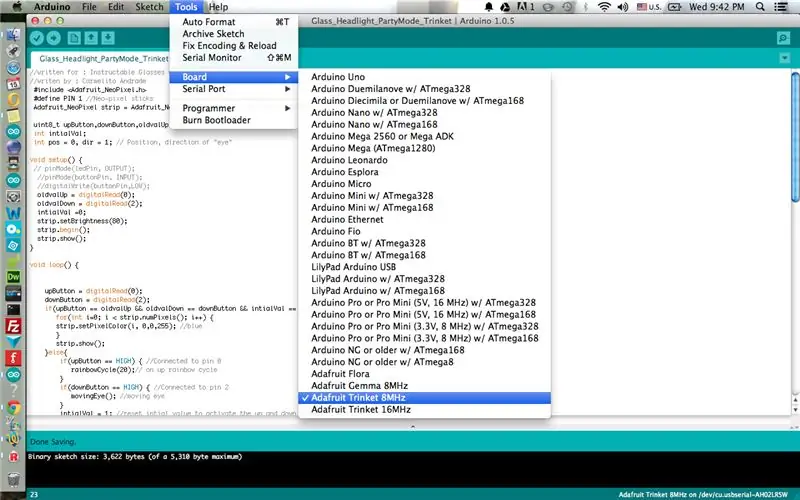The image size is (800, 500).
Task: Choose Auto Format from Tools menu
Action: (234, 22)
